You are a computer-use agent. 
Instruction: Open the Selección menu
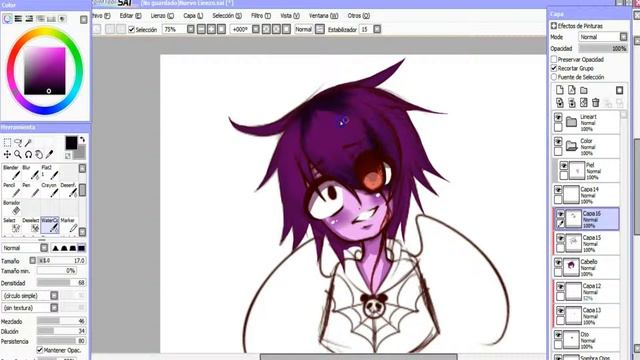[x=227, y=16]
